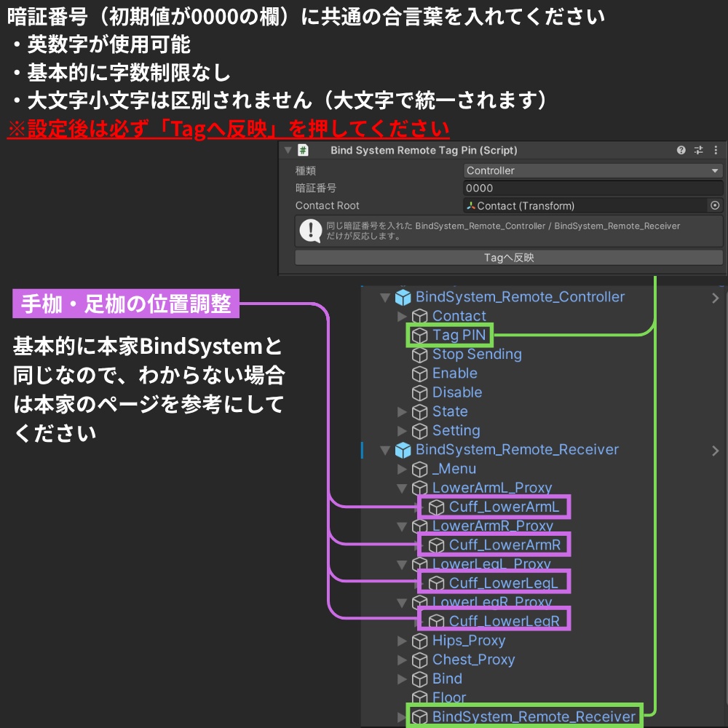The image size is (728, 728).
Task: Click the cube icon next to Cuff_LowerArmR
Action: click(436, 545)
